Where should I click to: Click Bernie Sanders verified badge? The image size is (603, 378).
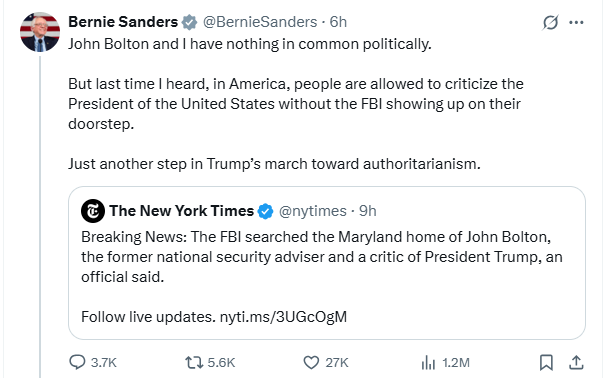coord(189,22)
